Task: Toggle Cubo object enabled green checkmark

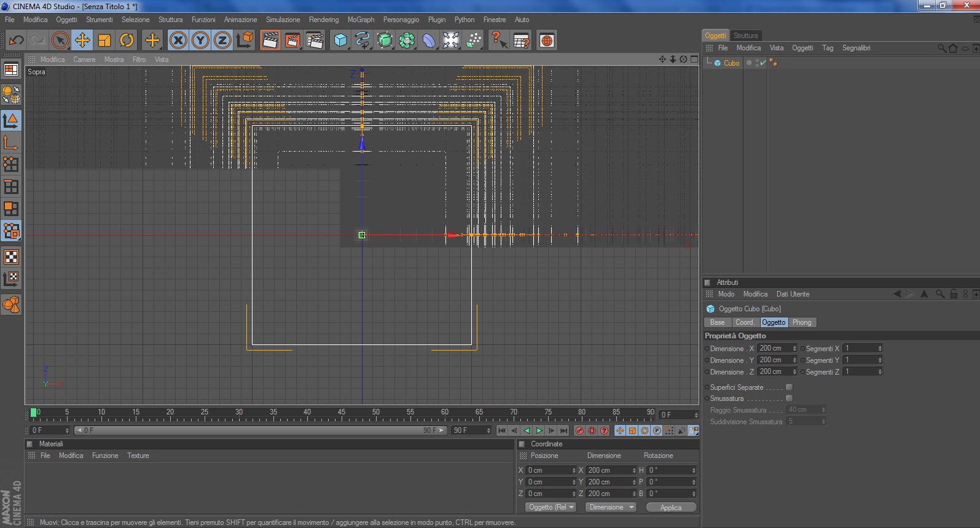Action: coord(762,63)
